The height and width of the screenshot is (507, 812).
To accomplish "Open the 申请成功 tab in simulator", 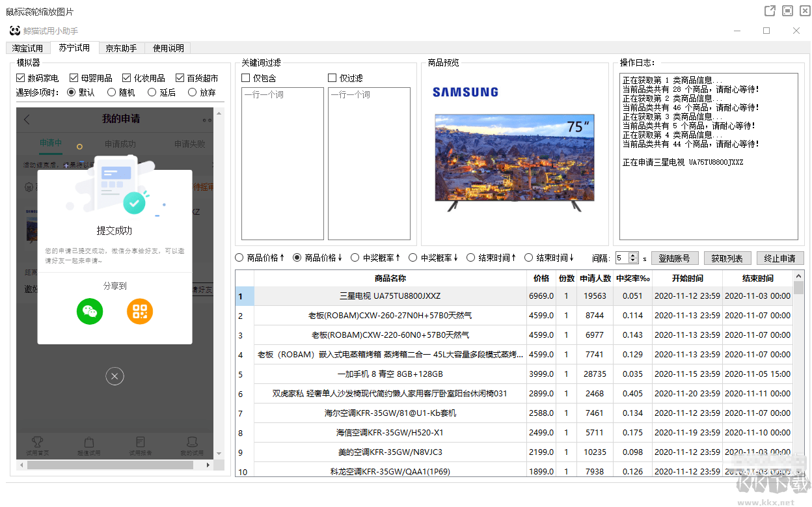I will pyautogui.click(x=120, y=144).
